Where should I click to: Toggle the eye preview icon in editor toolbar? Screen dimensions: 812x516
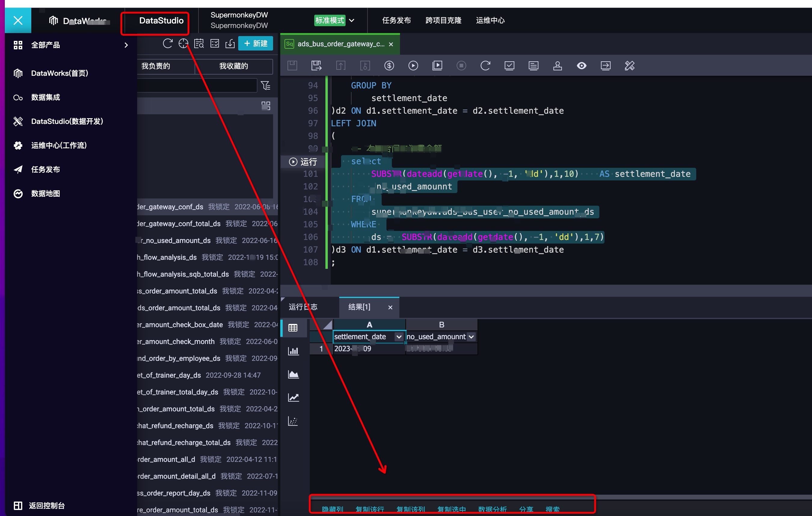pos(582,66)
